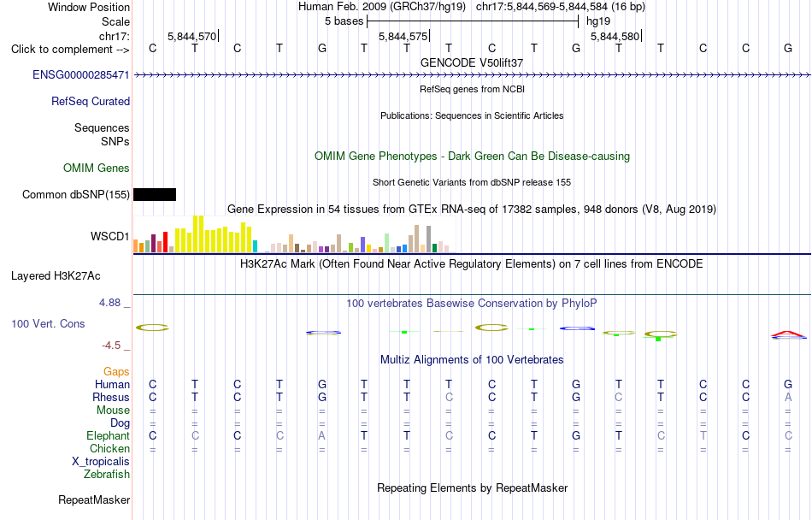
Task: Click the Zebrafish species label
Action: [x=107, y=475]
